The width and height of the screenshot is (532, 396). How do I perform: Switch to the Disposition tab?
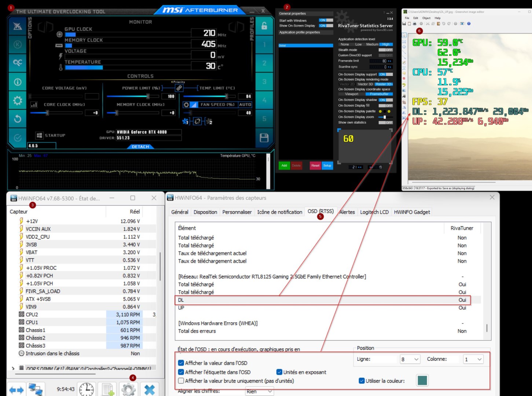(205, 212)
